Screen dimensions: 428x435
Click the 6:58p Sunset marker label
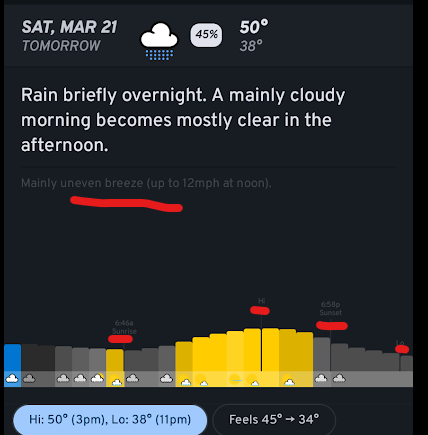tap(330, 308)
